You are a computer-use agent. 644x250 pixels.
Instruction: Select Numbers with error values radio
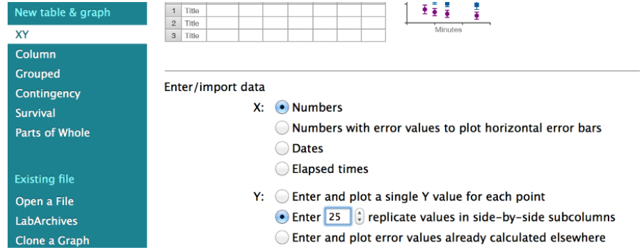point(282,128)
